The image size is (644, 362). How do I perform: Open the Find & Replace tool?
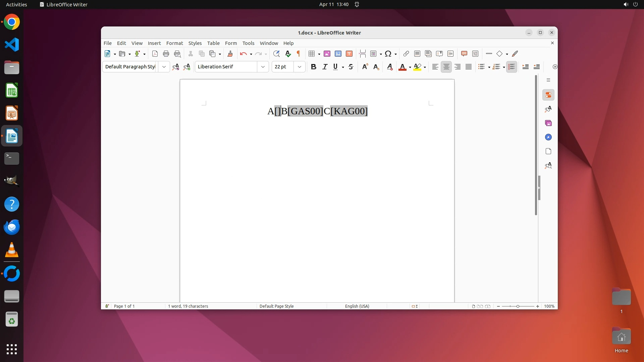click(x=276, y=54)
